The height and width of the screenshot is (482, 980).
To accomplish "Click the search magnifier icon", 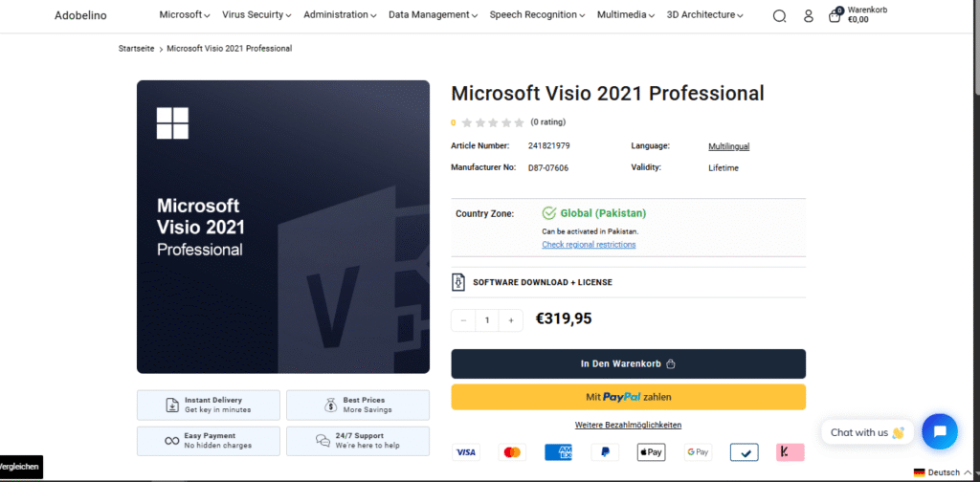I will (x=779, y=15).
